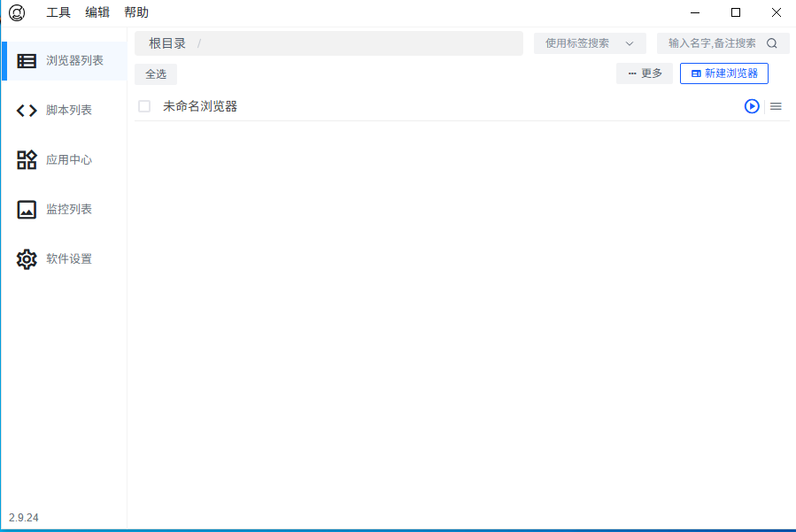Click the chevron next to 使用标签搜索
The height and width of the screenshot is (532, 796).
[630, 42]
